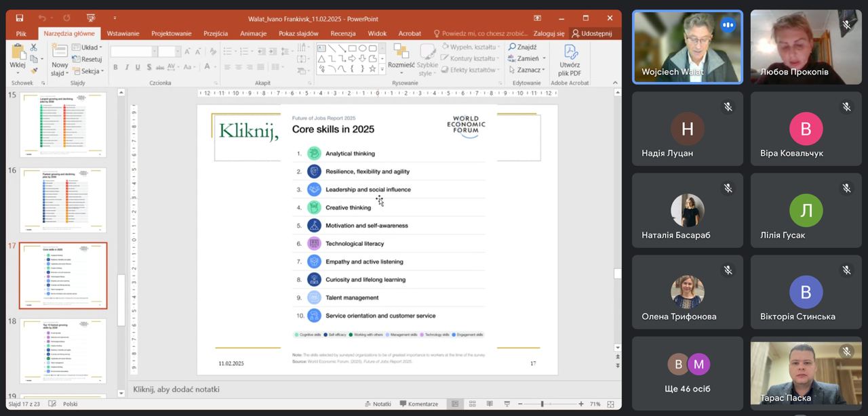Click the Udostępnij share button

pos(591,33)
